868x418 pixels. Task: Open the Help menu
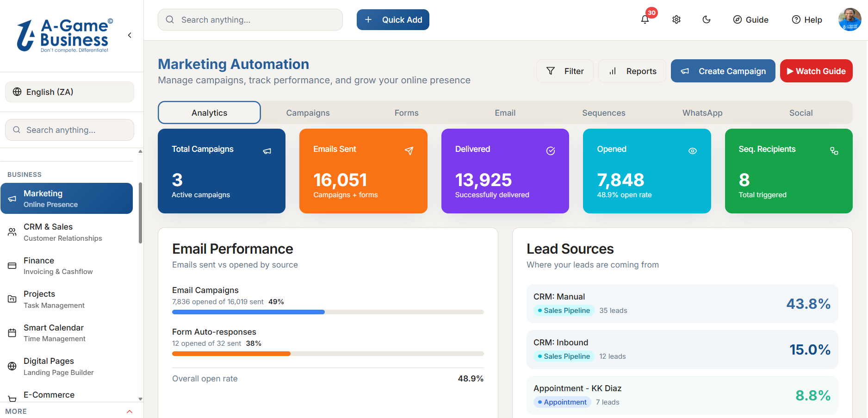coord(807,19)
